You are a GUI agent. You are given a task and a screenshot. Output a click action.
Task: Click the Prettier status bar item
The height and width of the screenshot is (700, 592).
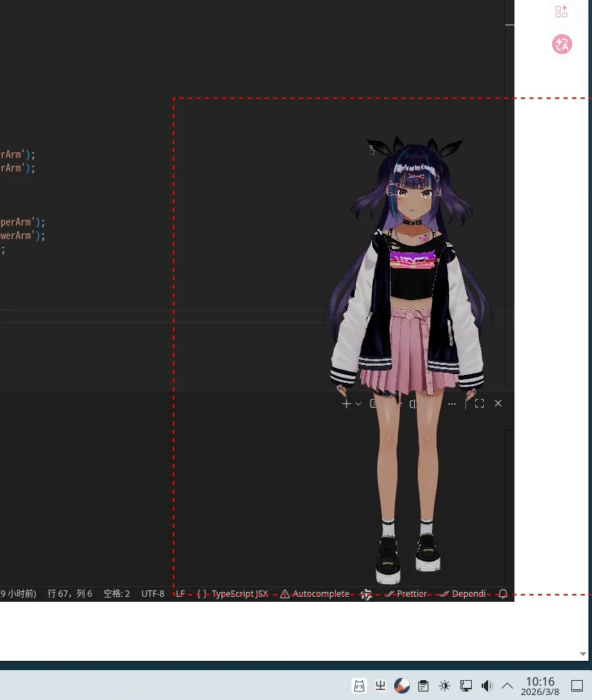coord(406,593)
